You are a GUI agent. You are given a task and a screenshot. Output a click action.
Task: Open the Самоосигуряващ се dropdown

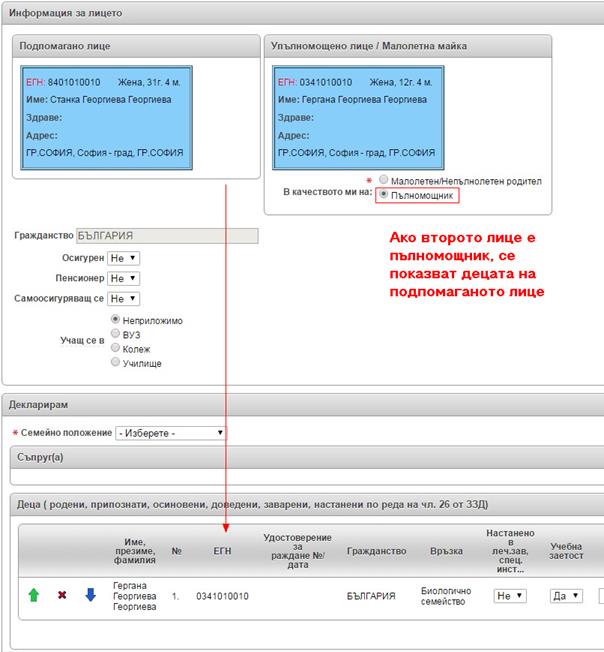123,299
